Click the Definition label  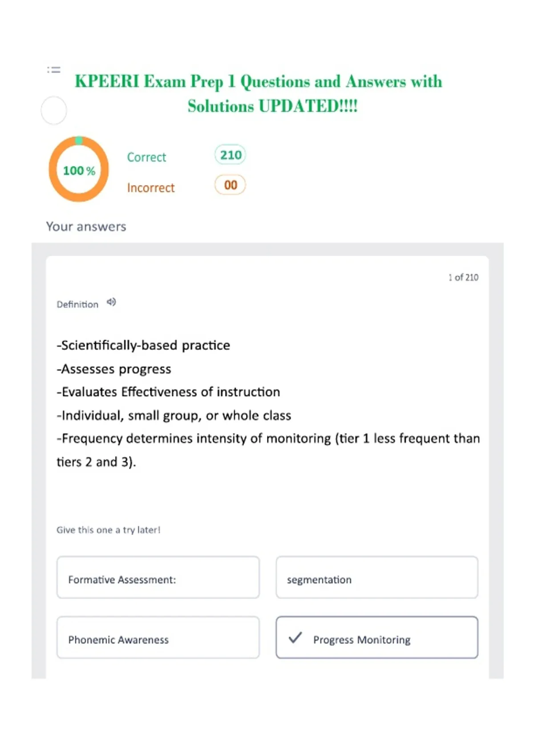(77, 305)
